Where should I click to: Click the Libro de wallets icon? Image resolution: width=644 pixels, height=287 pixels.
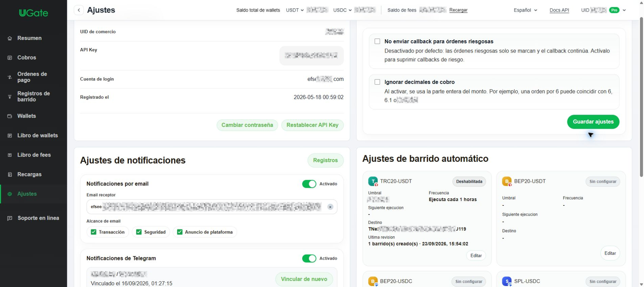coord(10,136)
